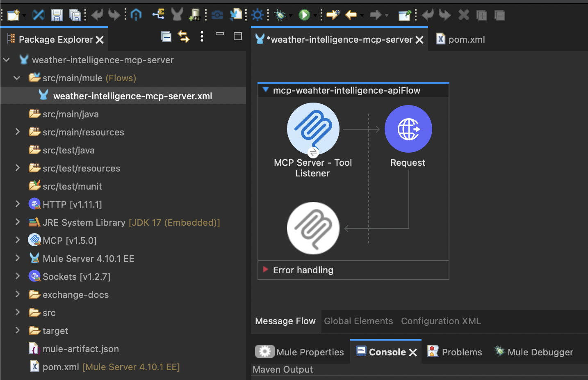
Task: Click the gray forward navigation arrow
Action: coord(375,15)
